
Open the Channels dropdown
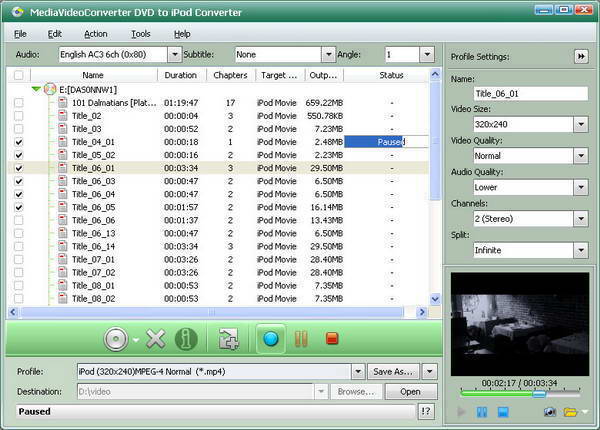pyautogui.click(x=581, y=219)
